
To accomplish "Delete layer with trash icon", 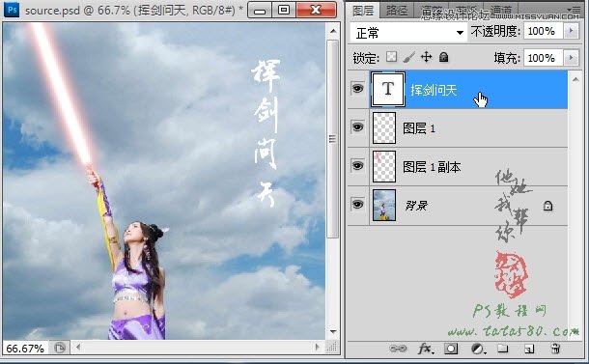I will point(555,349).
